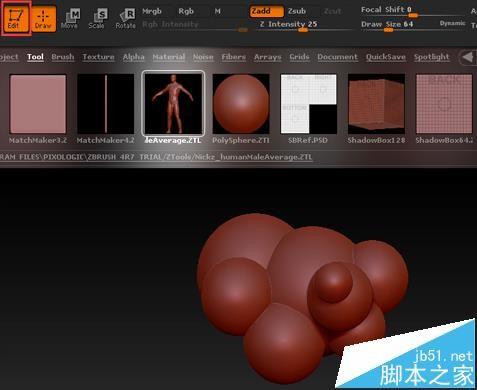The image size is (477, 390).
Task: Activate the Draw mode button
Action: pos(43,19)
